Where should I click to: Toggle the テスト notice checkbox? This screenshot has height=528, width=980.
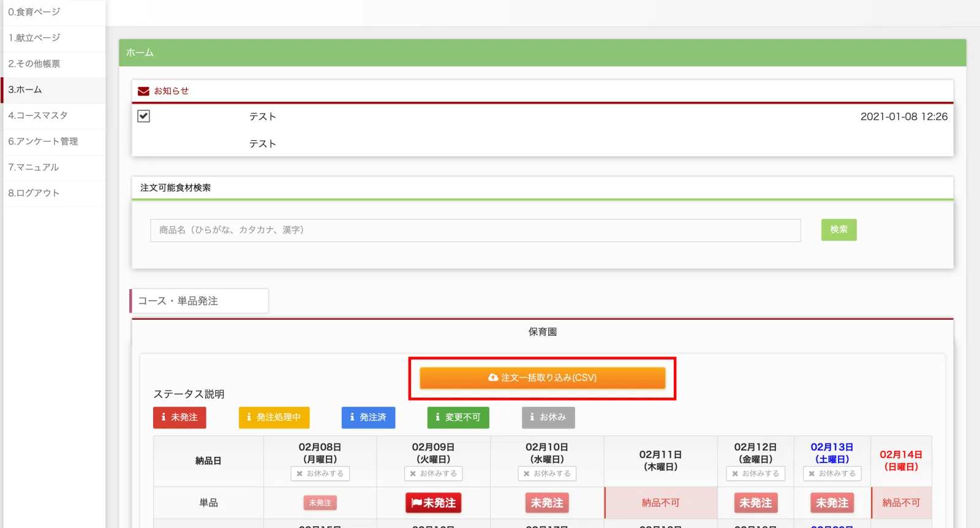pyautogui.click(x=144, y=116)
